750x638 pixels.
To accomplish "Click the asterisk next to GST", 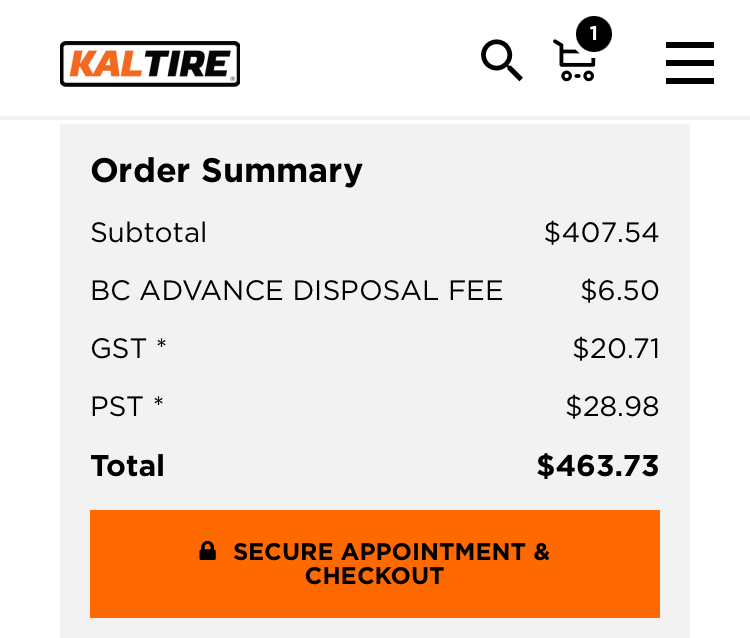I will click(x=160, y=346).
